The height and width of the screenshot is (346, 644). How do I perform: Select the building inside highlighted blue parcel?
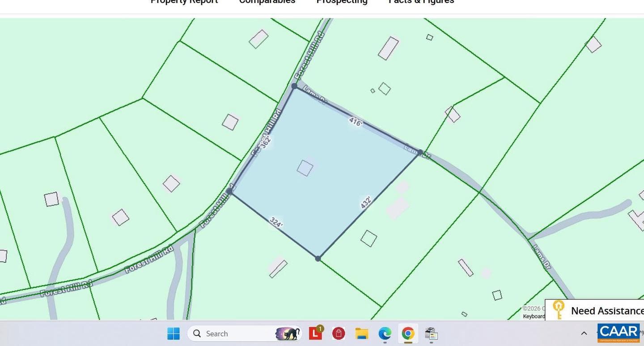click(305, 168)
